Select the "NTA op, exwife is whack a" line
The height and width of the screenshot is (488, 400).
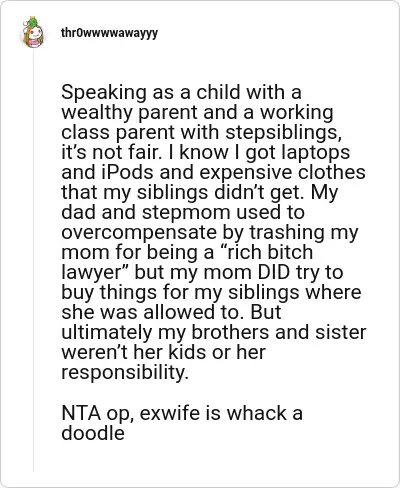coord(182,414)
